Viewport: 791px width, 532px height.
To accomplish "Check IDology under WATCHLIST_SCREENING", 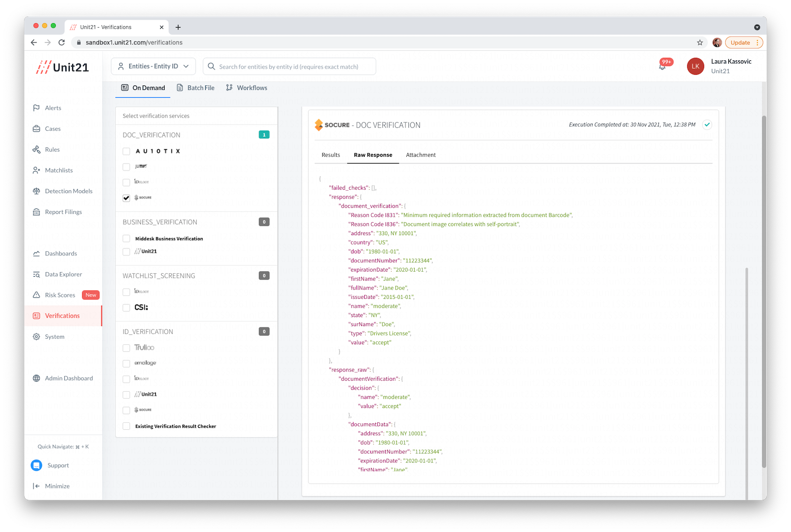I will [x=127, y=292].
